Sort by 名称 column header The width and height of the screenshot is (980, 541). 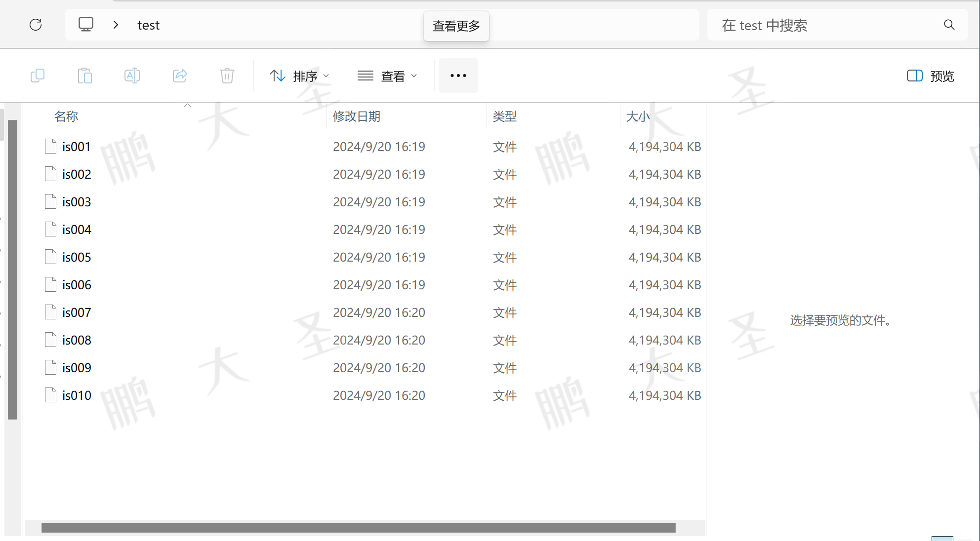point(66,116)
